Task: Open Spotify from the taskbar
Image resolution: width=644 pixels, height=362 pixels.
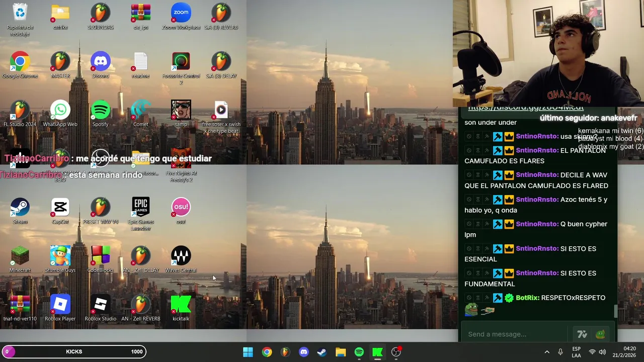Action: [x=359, y=352]
